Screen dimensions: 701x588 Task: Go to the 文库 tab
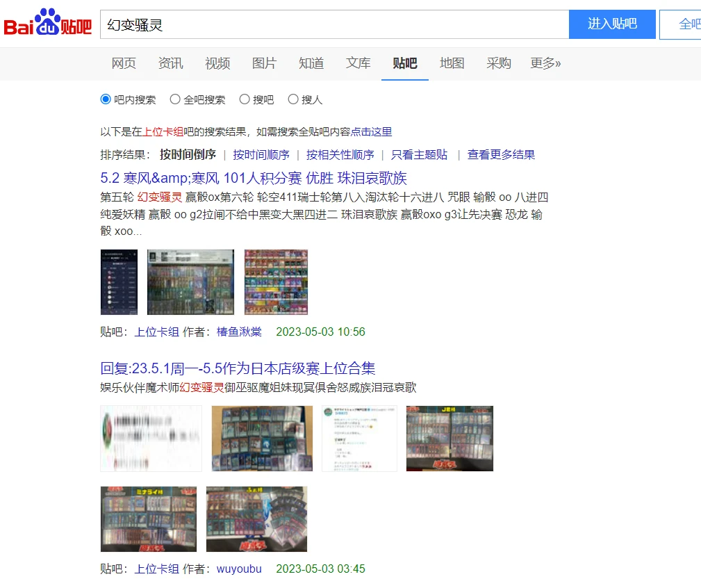(358, 63)
